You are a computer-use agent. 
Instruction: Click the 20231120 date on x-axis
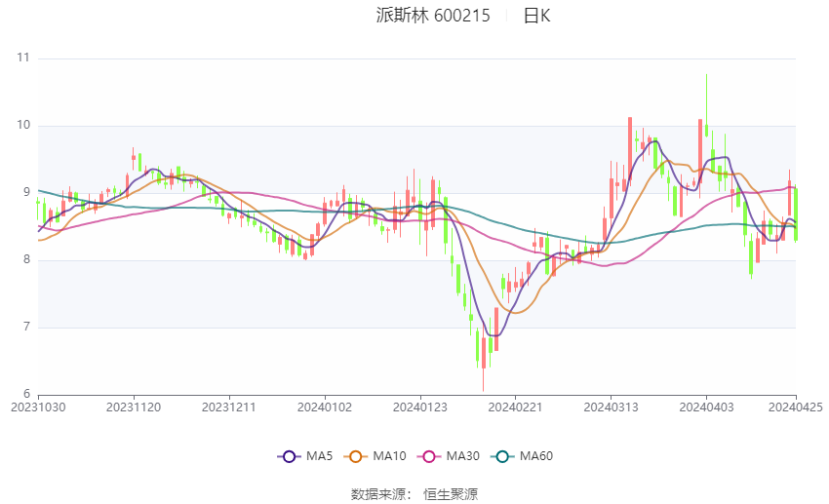click(x=134, y=407)
